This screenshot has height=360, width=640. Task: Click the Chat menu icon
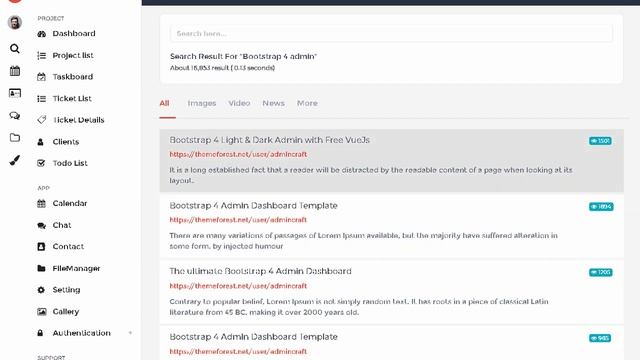point(41,225)
